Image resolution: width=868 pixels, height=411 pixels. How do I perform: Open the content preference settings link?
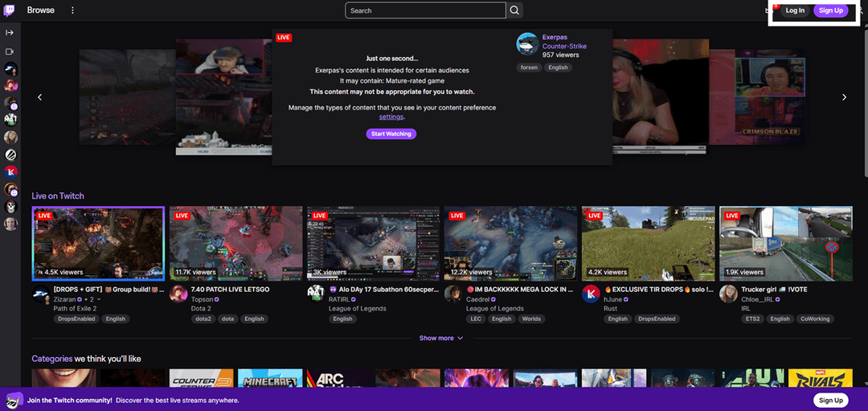(x=391, y=117)
